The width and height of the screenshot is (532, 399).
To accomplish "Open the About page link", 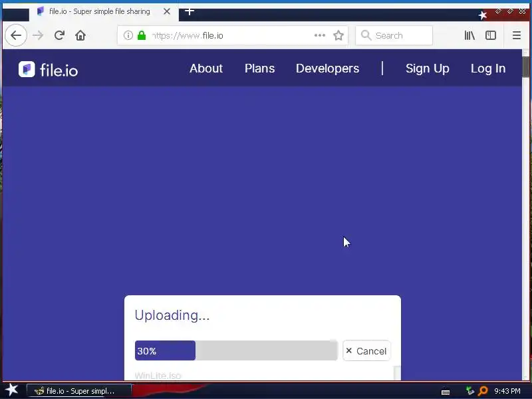I will coord(206,68).
